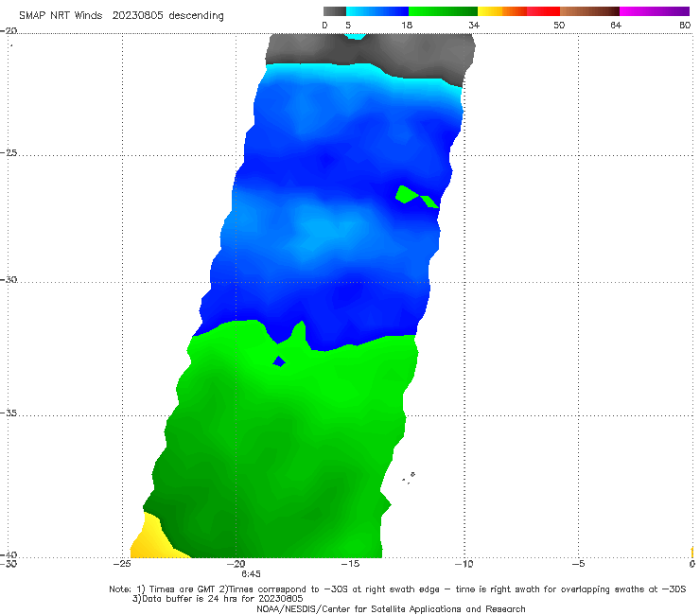
Task: Click the NOAA/NESDIS credit line
Action: (x=391, y=609)
